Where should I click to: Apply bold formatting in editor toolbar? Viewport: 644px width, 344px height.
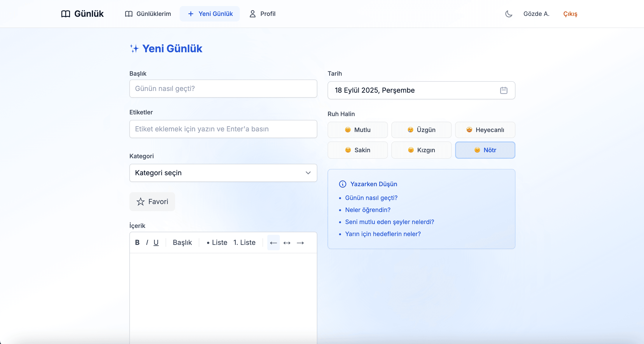pos(137,242)
